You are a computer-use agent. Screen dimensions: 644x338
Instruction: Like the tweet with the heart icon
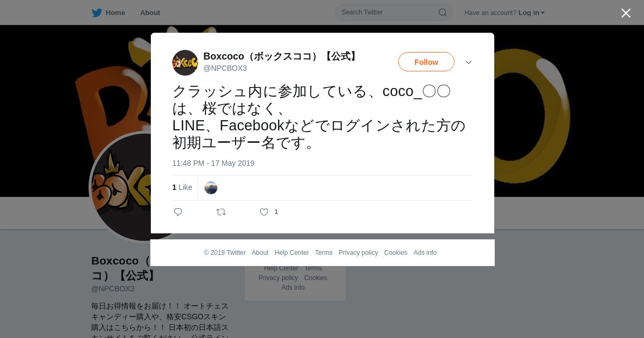coord(264,212)
